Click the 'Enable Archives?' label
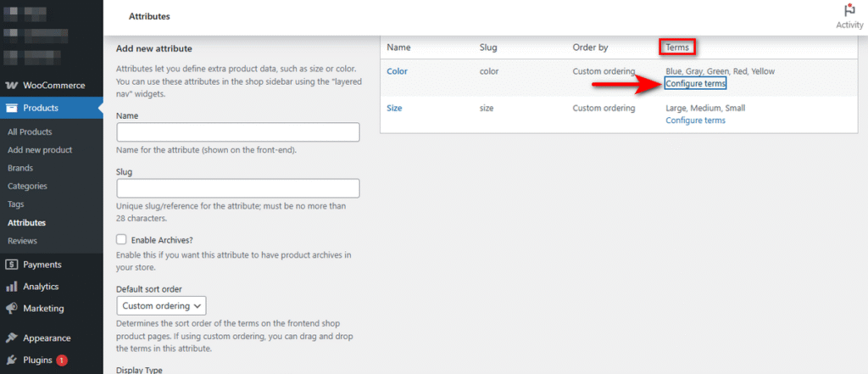The width and height of the screenshot is (868, 374). pyautogui.click(x=162, y=240)
